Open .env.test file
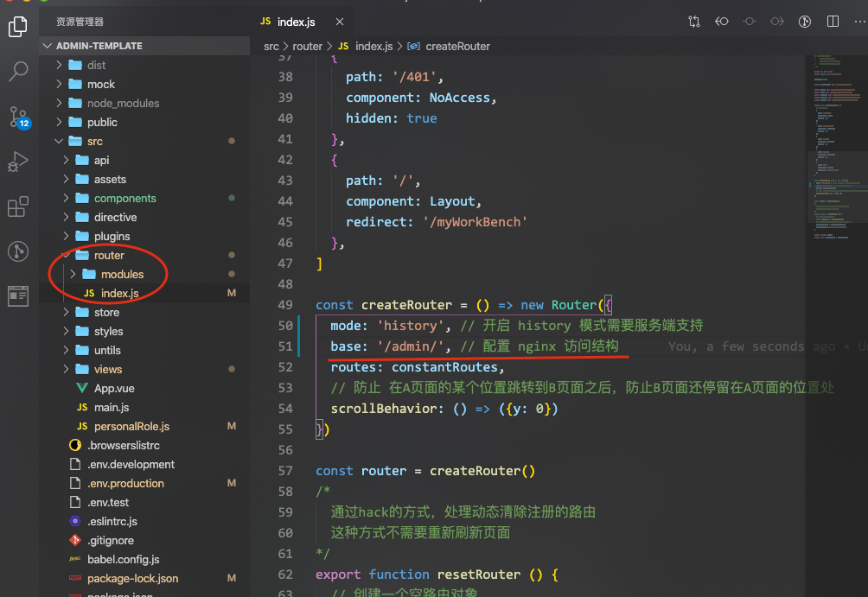The width and height of the screenshot is (868, 597). (145, 502)
